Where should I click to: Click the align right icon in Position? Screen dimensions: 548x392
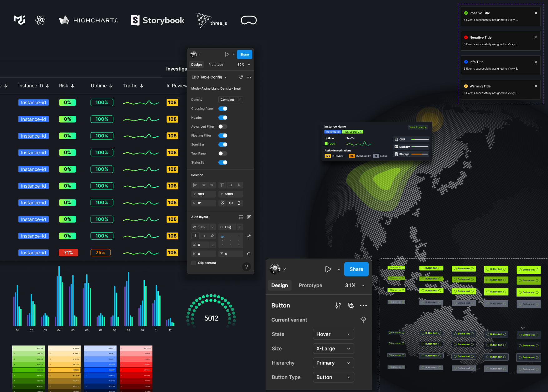212,185
